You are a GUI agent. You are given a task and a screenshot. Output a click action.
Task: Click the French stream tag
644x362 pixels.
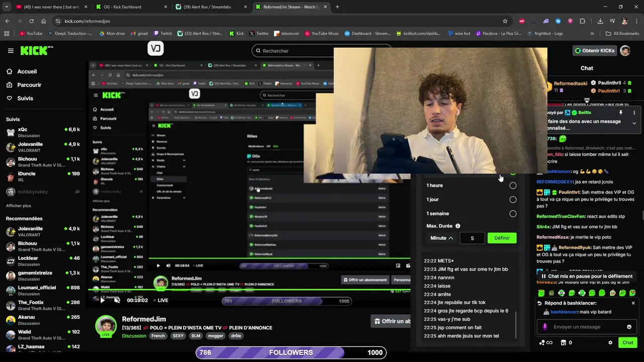click(158, 336)
